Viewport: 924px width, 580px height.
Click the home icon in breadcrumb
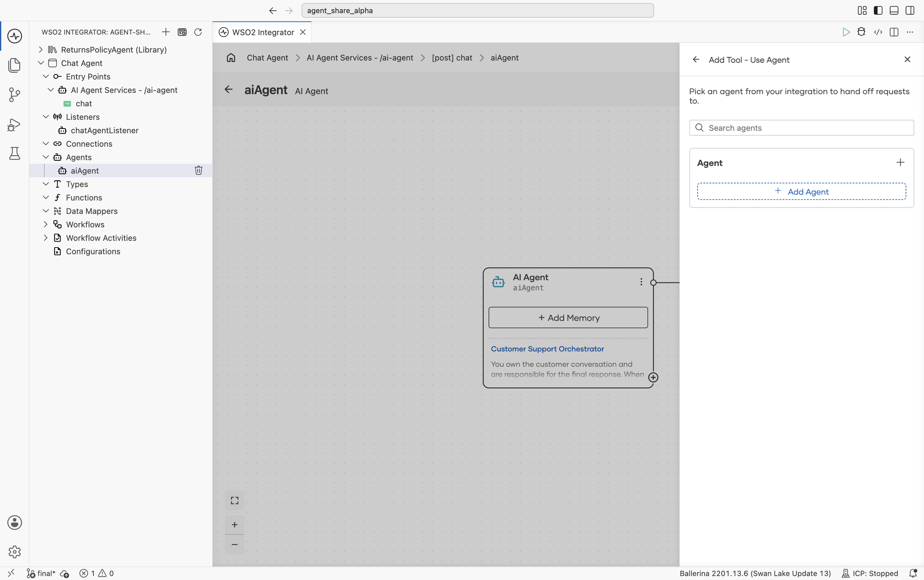coord(231,58)
